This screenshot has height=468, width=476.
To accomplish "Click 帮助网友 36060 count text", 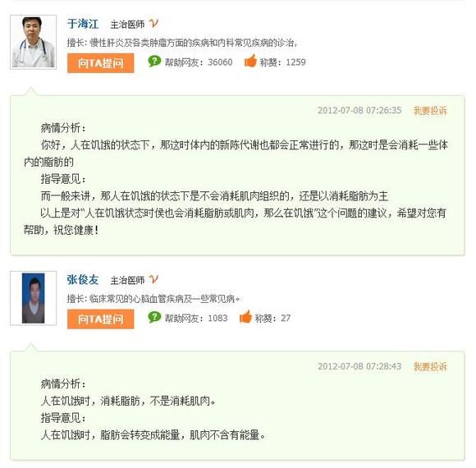I will [x=199, y=62].
